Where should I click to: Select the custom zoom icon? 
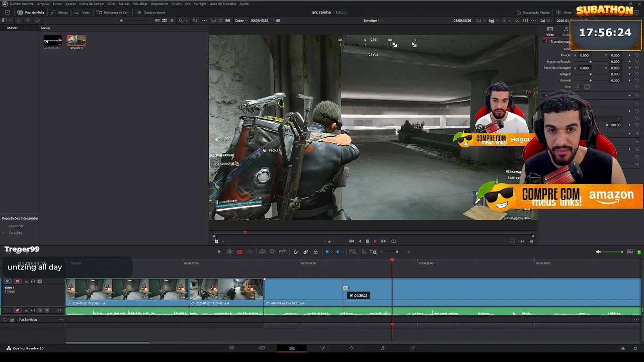[374, 252]
